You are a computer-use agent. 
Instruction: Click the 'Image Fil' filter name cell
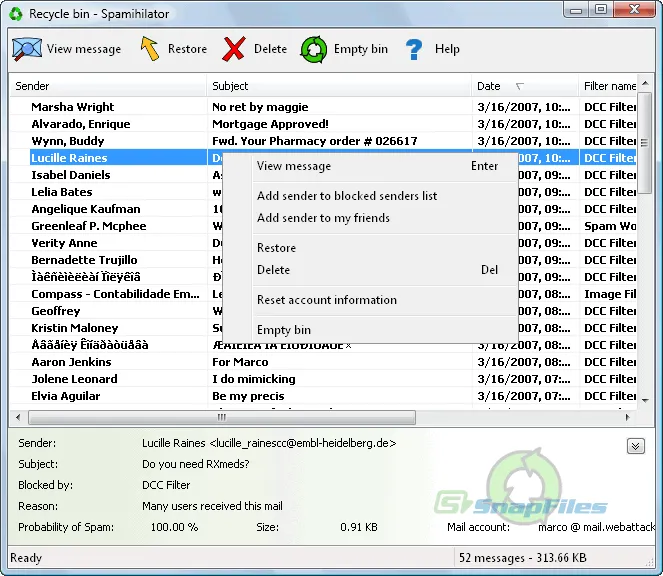point(610,294)
